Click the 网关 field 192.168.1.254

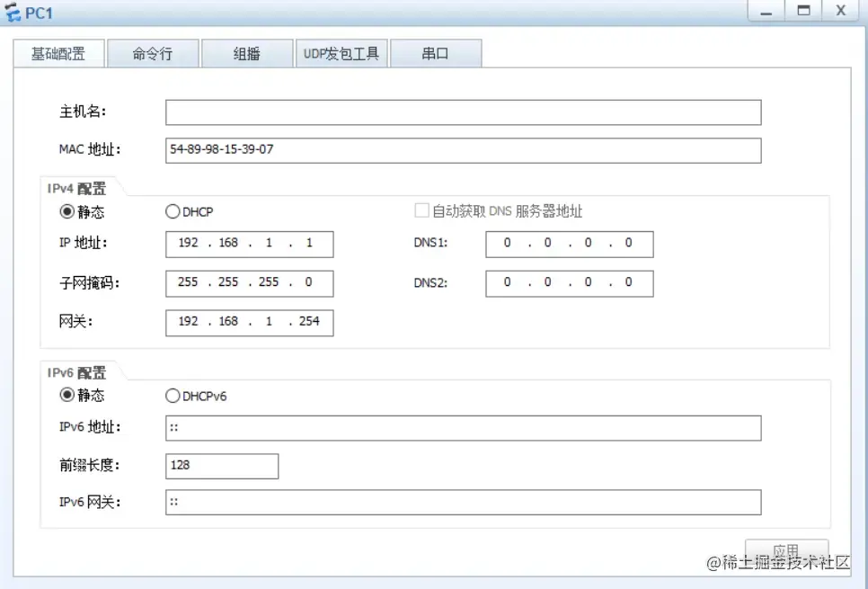pyautogui.click(x=249, y=323)
